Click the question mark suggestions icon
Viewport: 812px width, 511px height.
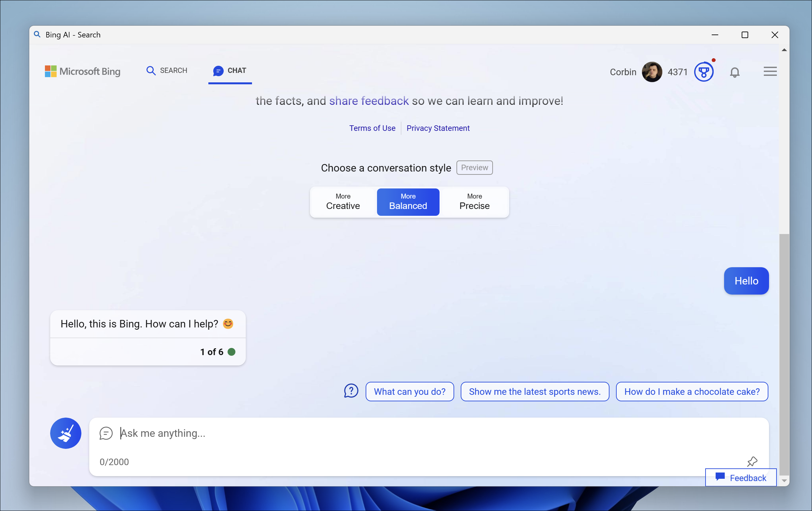(351, 391)
